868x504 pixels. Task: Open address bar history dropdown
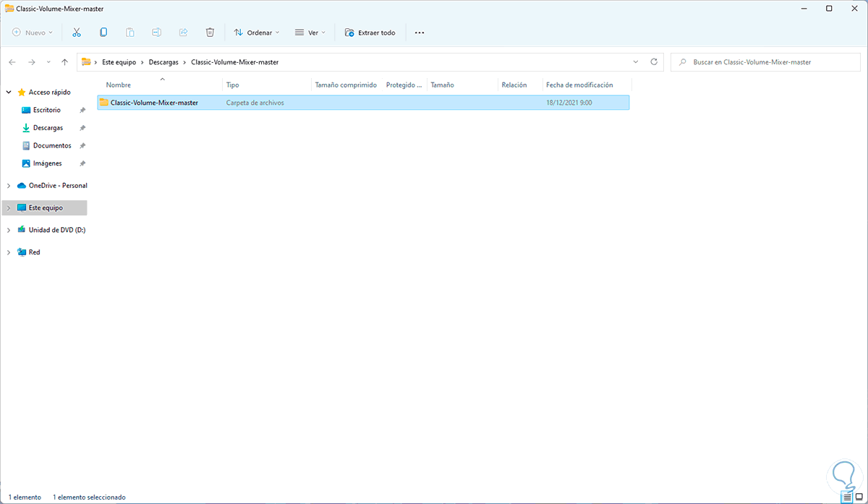(x=635, y=62)
